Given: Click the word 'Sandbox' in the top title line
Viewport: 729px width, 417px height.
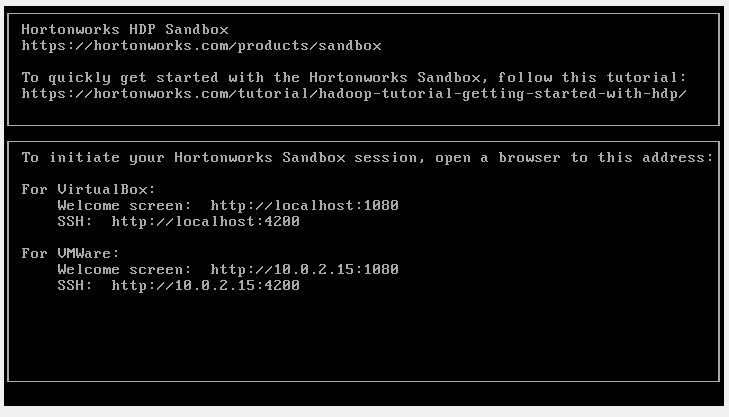Looking at the screenshot, I should coord(197,29).
